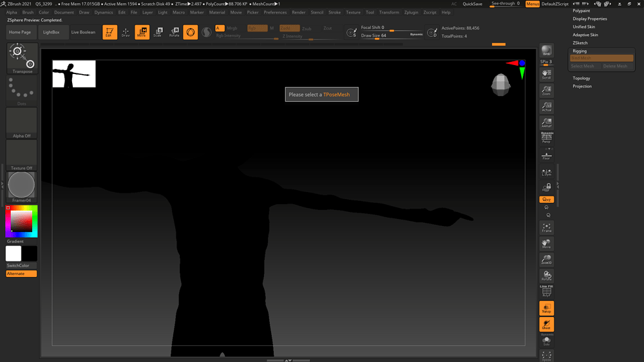Toggle Ghost transparency mode

pyautogui.click(x=546, y=325)
